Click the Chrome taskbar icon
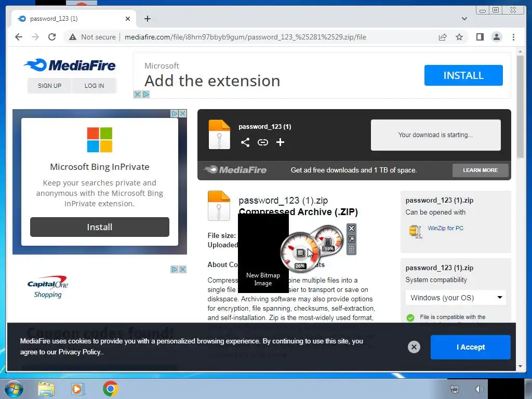This screenshot has height=399, width=532. (110, 389)
